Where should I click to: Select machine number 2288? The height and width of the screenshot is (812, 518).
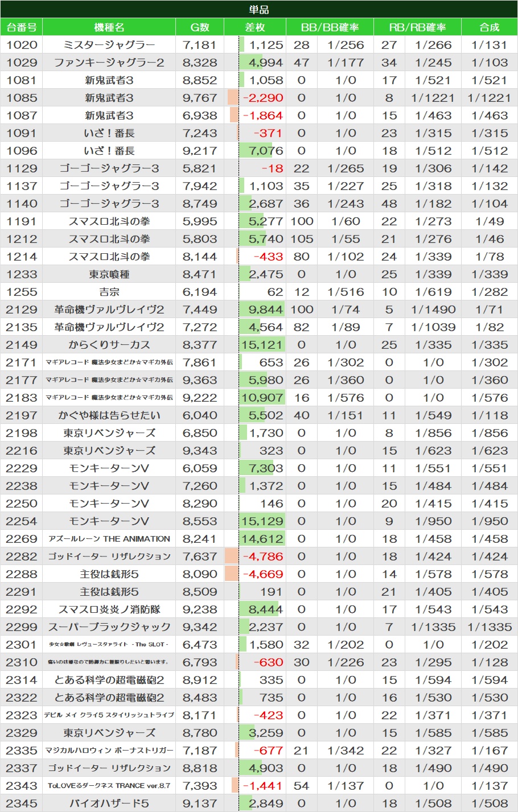click(22, 574)
